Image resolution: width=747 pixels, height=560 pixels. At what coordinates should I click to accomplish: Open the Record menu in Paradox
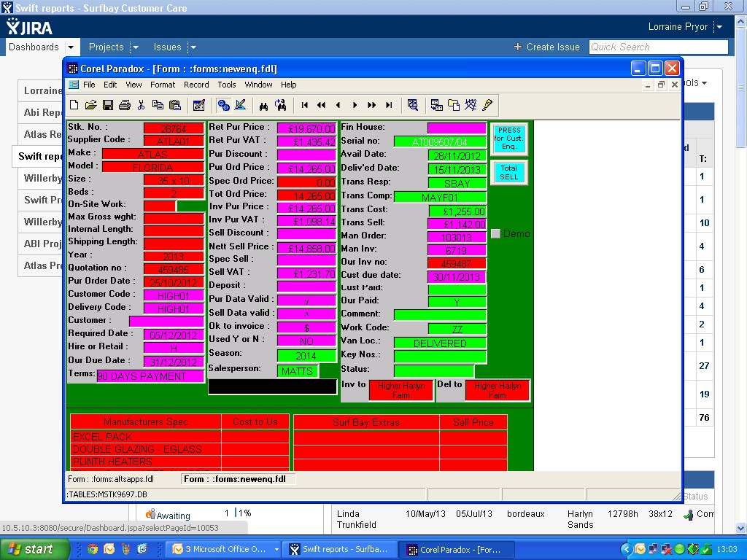(196, 85)
